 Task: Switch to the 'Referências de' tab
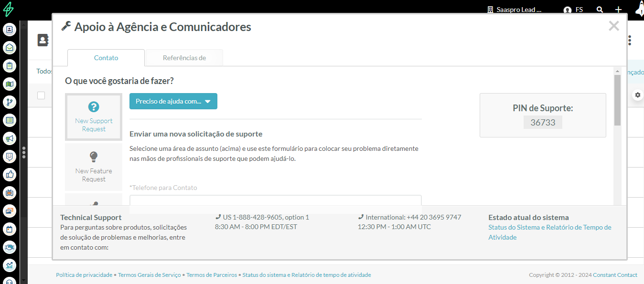coord(184,58)
